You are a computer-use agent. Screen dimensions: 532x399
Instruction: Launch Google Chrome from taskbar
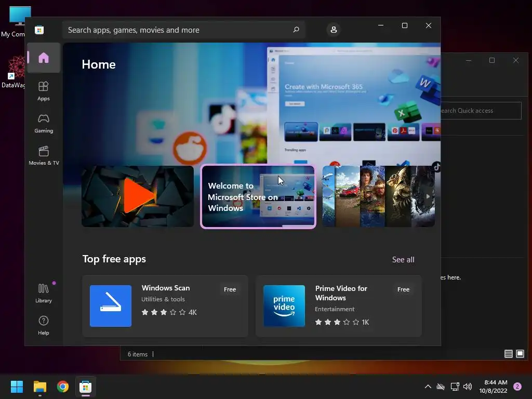pyautogui.click(x=63, y=387)
